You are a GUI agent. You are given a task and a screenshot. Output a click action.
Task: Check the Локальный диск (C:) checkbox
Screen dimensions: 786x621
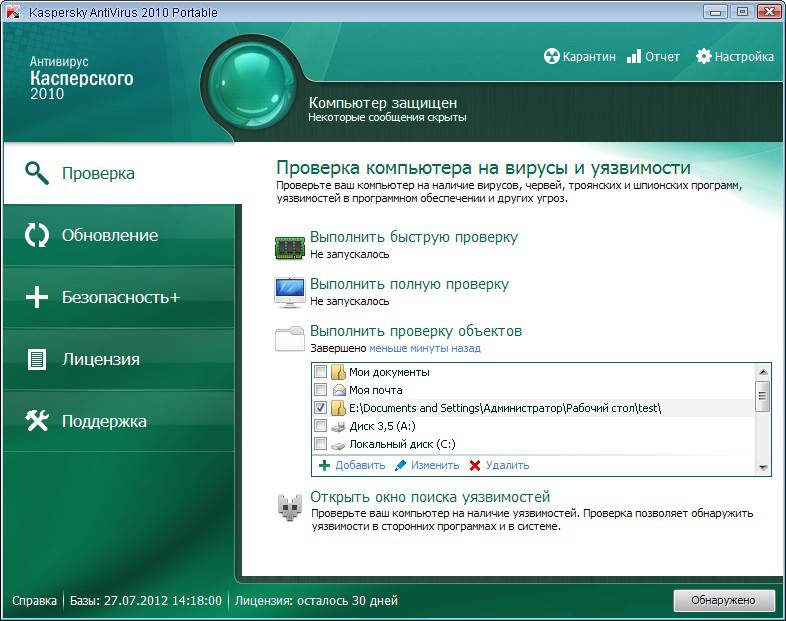[320, 444]
